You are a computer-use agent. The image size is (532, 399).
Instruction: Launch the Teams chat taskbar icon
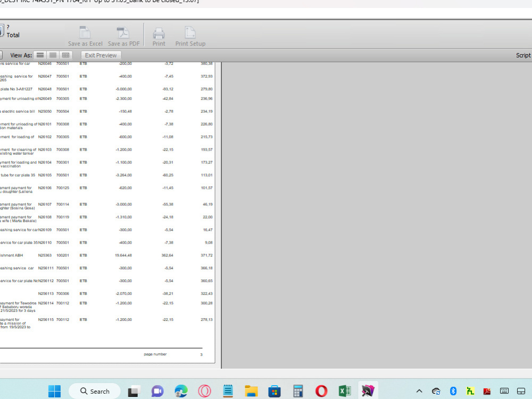[157, 391]
